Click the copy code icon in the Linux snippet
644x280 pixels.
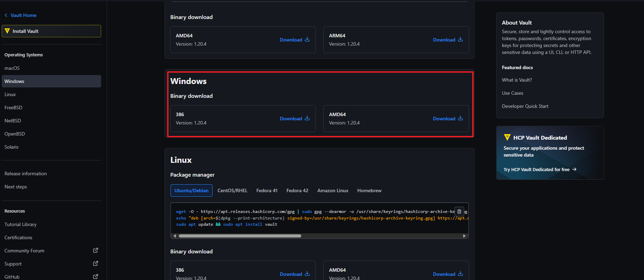pyautogui.click(x=459, y=212)
